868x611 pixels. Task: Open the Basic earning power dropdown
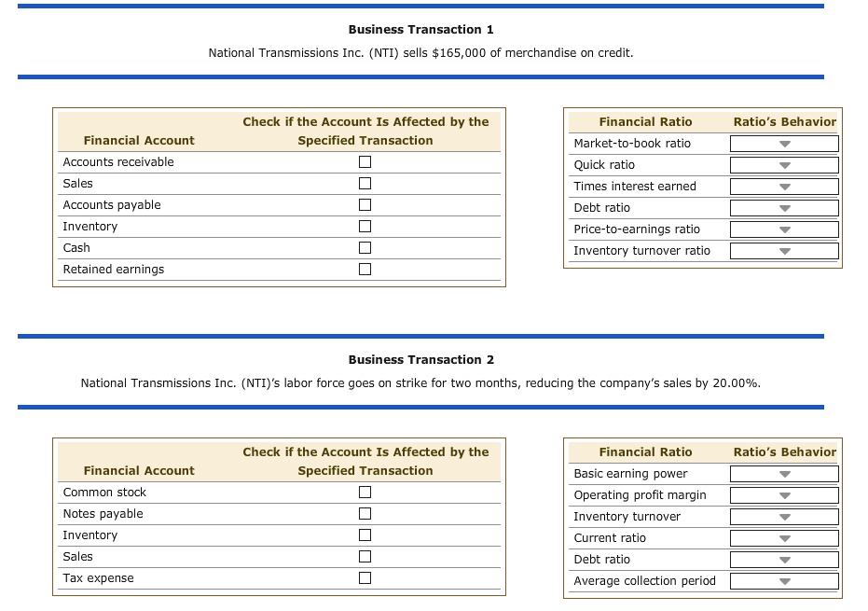pos(784,474)
